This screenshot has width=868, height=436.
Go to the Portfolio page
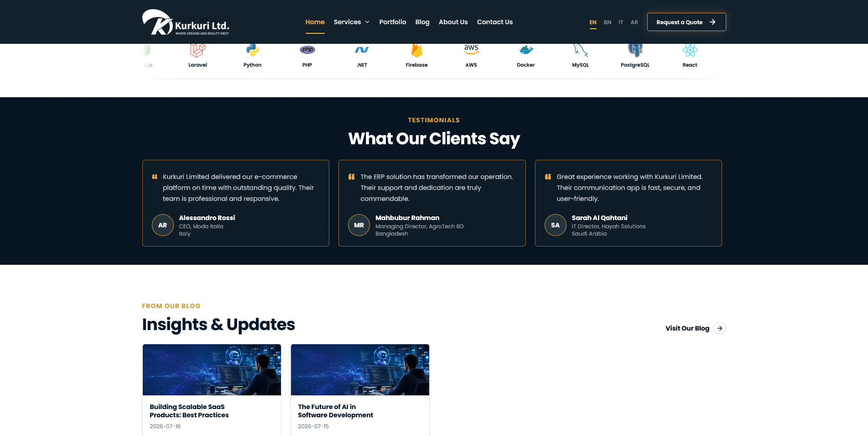tap(393, 22)
